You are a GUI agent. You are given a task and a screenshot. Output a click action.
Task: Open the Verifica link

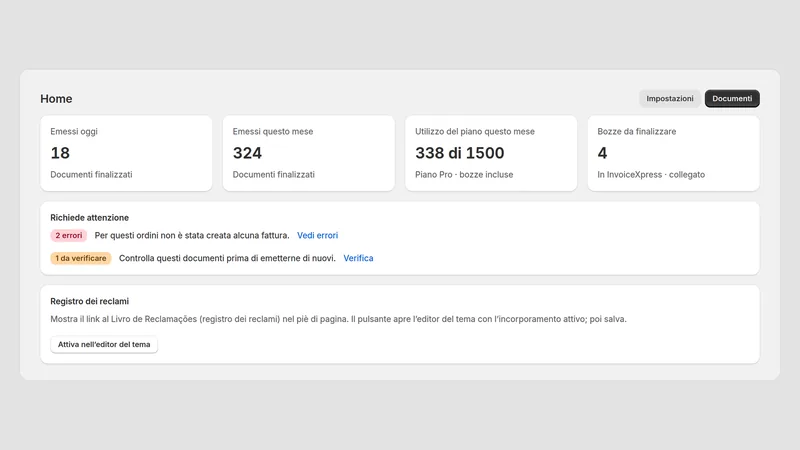point(358,258)
